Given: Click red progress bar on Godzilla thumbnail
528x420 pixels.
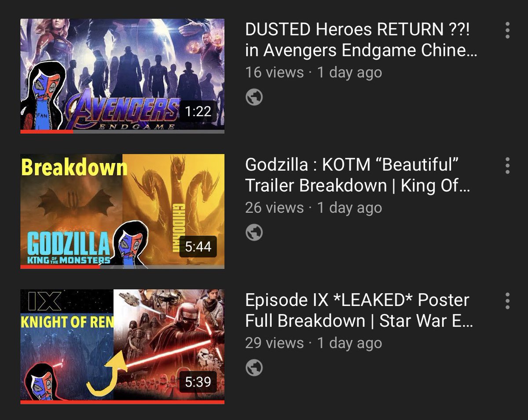Looking at the screenshot, I should (x=61, y=266).
